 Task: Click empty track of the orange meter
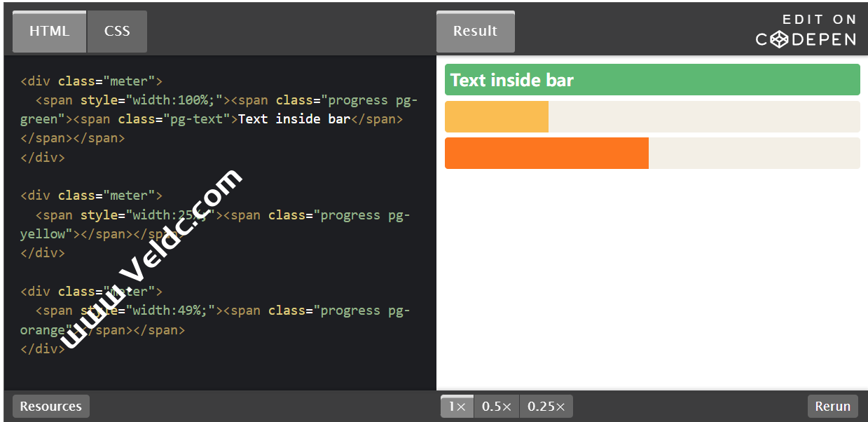pos(754,153)
